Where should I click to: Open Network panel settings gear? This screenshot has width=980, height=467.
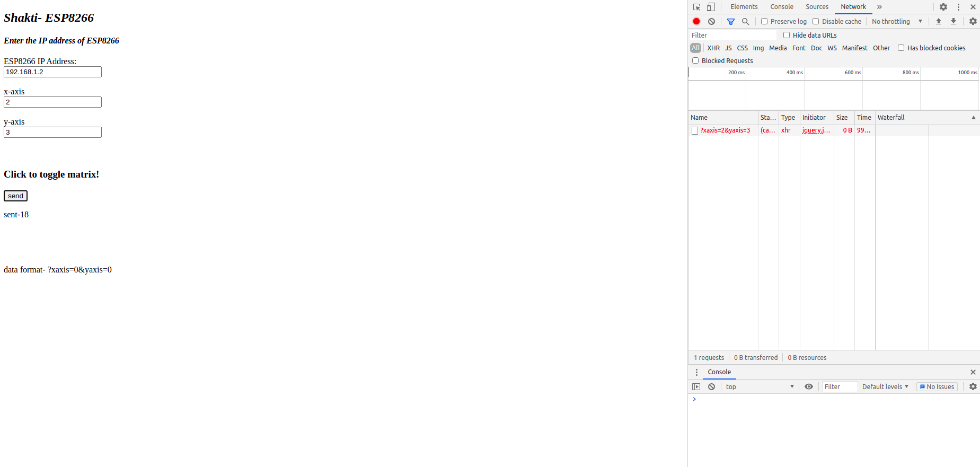[973, 21]
